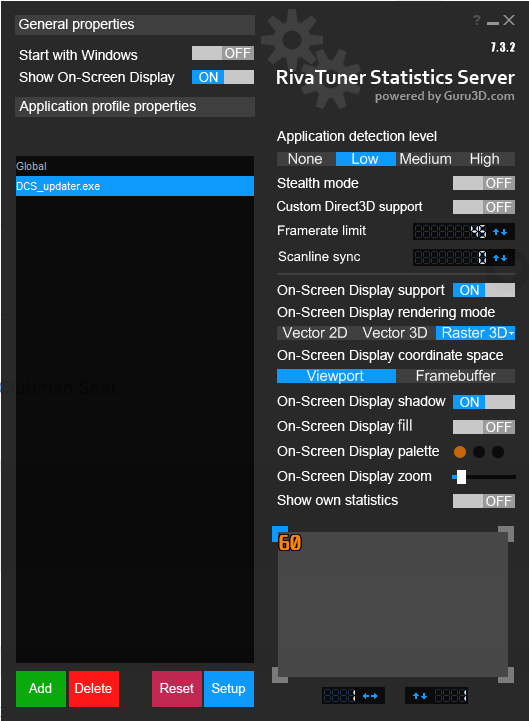Screen dimensions: 529x721
Task: Open Raster 3D dropdown arrow
Action: (x=512, y=333)
